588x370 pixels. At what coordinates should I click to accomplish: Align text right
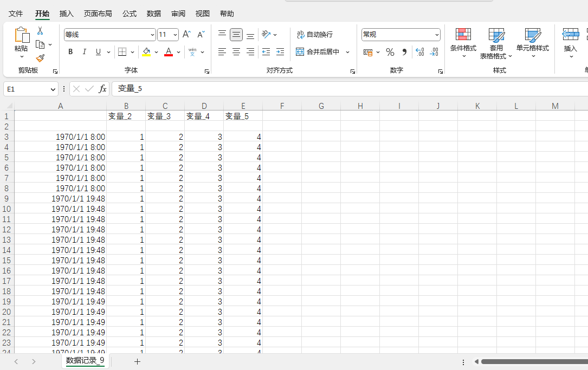[250, 51]
